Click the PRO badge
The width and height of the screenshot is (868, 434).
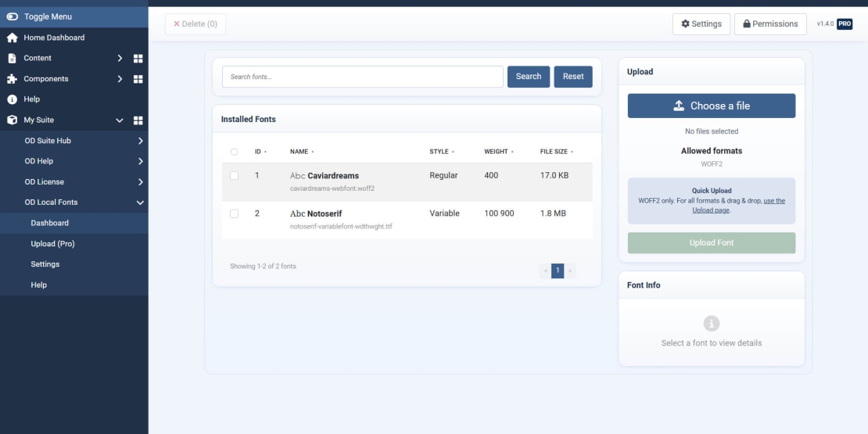pos(845,23)
